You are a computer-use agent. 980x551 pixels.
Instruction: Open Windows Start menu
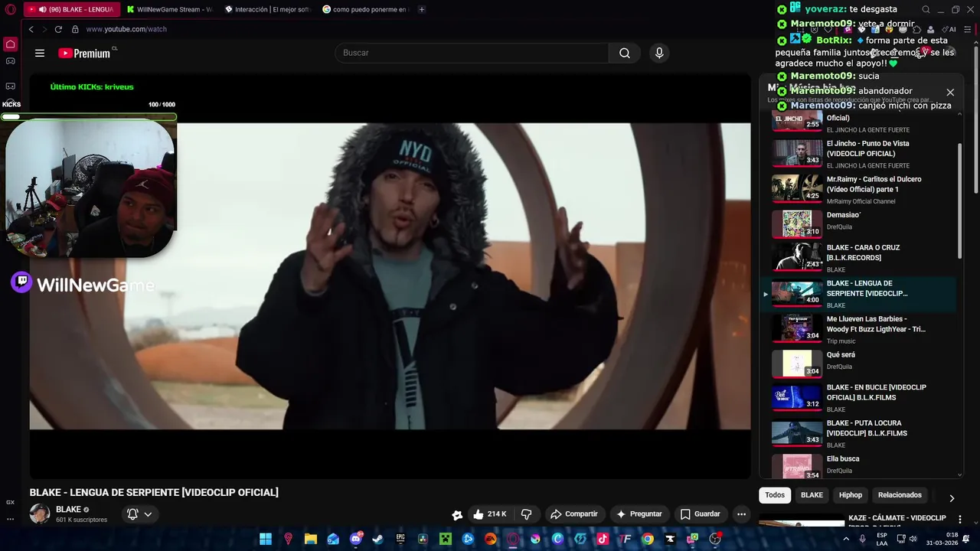266,539
